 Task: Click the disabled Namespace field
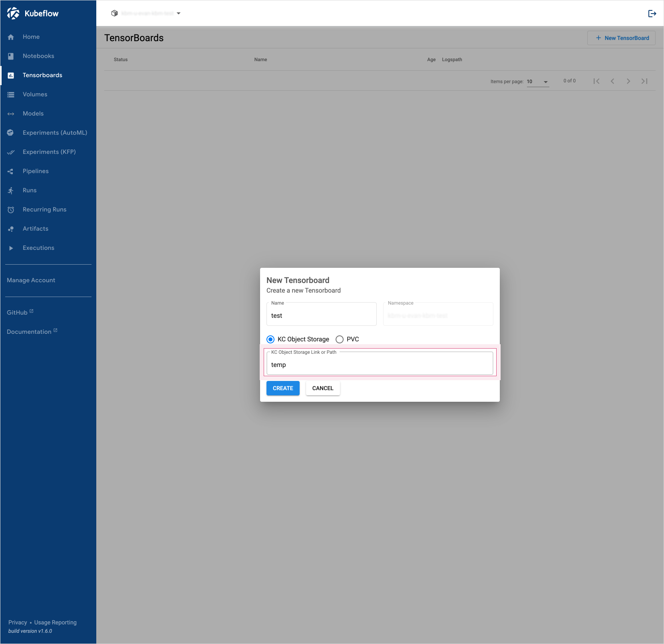[x=438, y=314]
